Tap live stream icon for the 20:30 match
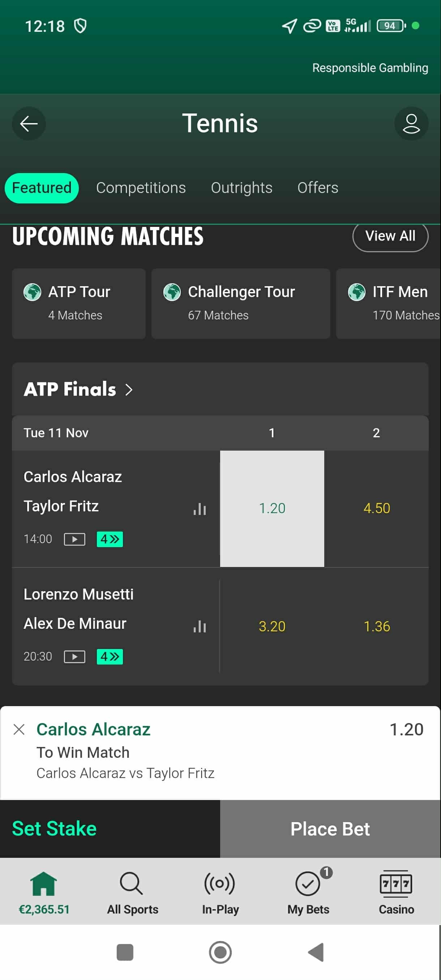Viewport: 441px width, 980px height. (74, 657)
